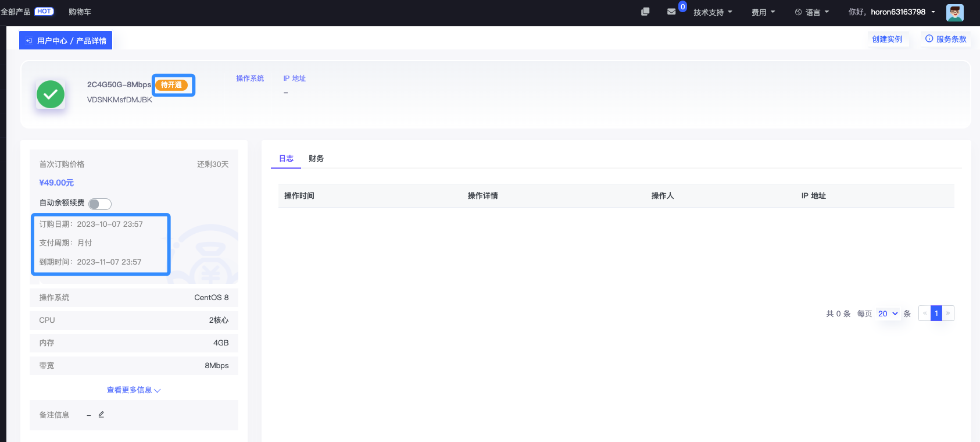
Task: Go to next page arrow in pagination
Action: (x=948, y=313)
